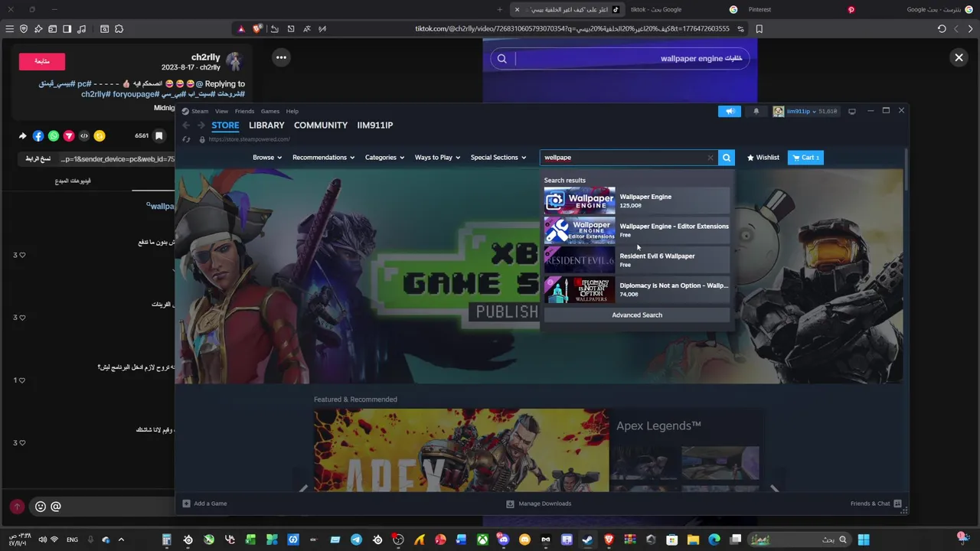
Task: Expand the Browse dropdown in Steam store
Action: pyautogui.click(x=267, y=158)
